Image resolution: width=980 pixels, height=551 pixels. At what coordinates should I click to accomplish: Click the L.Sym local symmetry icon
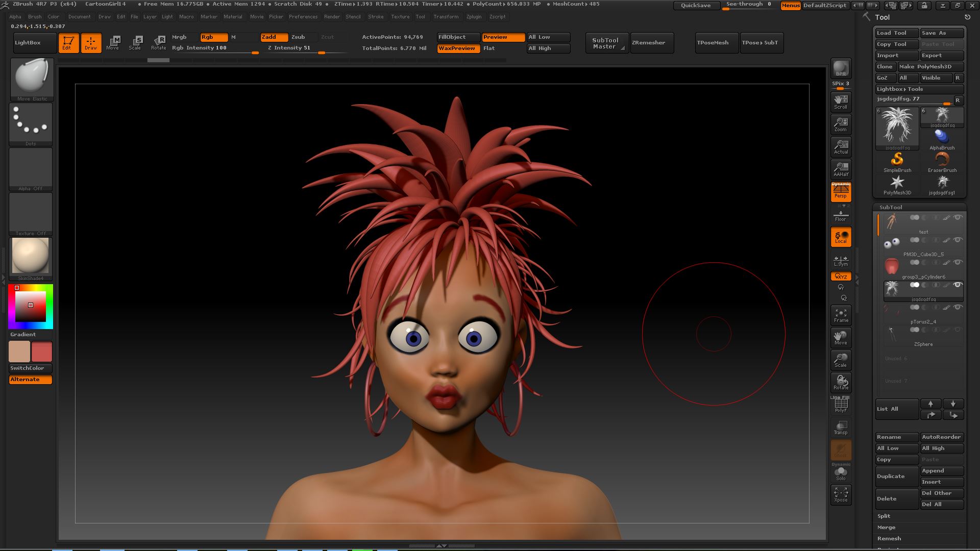pyautogui.click(x=841, y=261)
